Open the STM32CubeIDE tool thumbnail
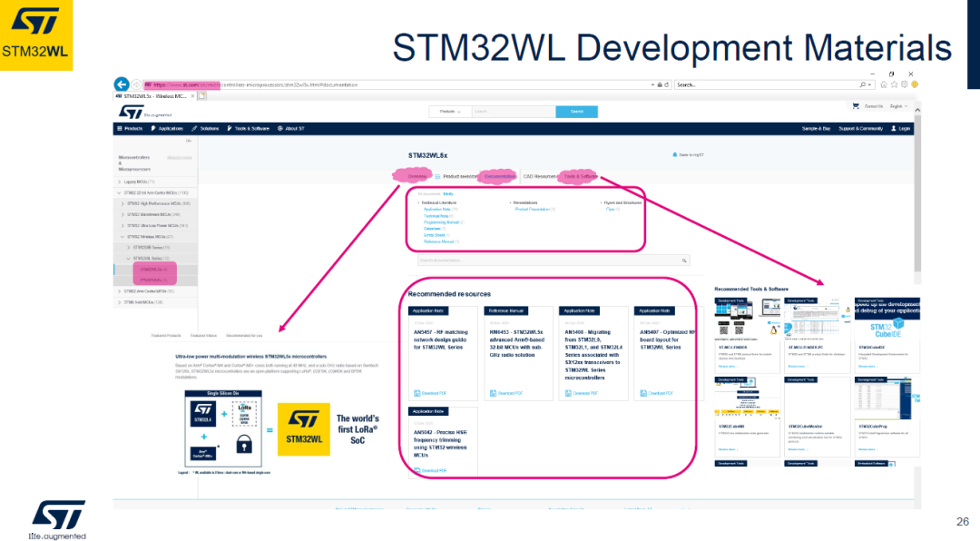 coord(887,320)
